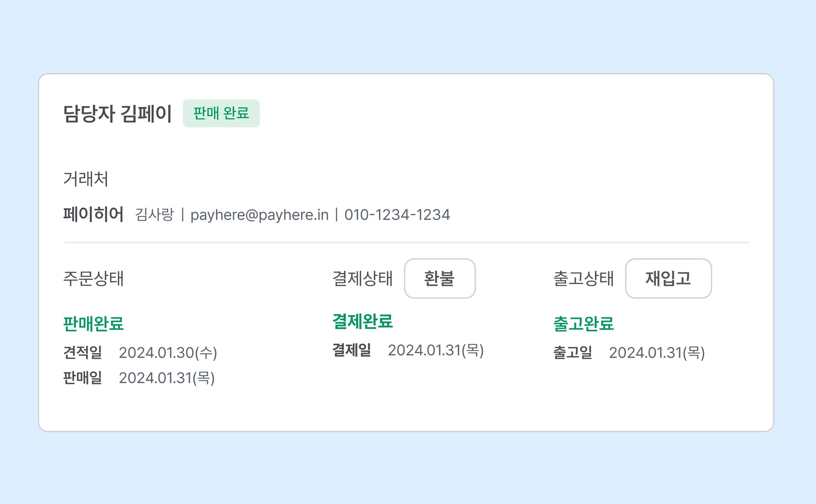This screenshot has height=504, width=816.
Task: Click the 출고상태 label
Action: [x=583, y=278]
